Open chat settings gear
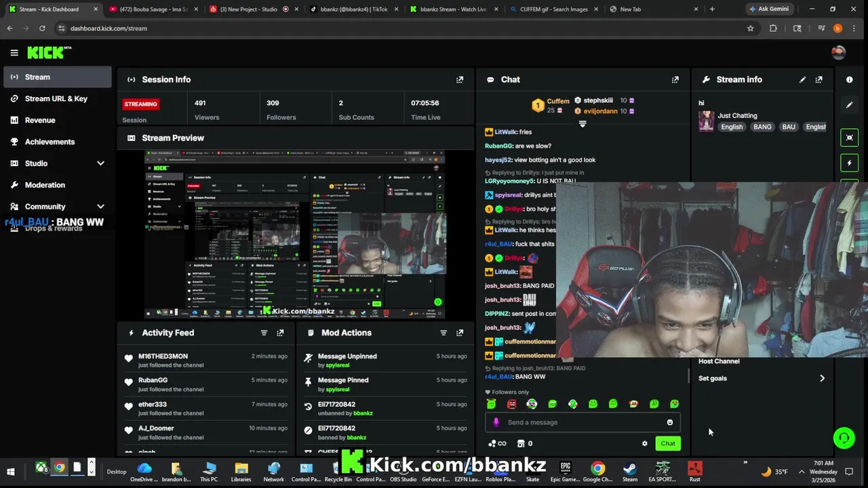This screenshot has width=868, height=488. [644, 444]
